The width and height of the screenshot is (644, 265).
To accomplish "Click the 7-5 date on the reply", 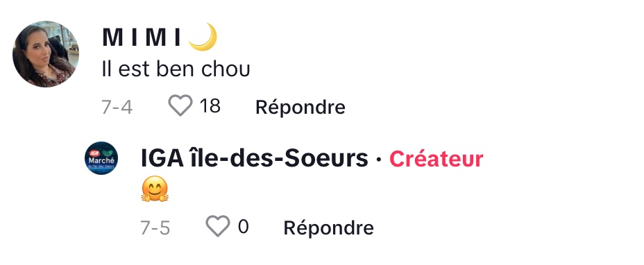I will 155,228.
